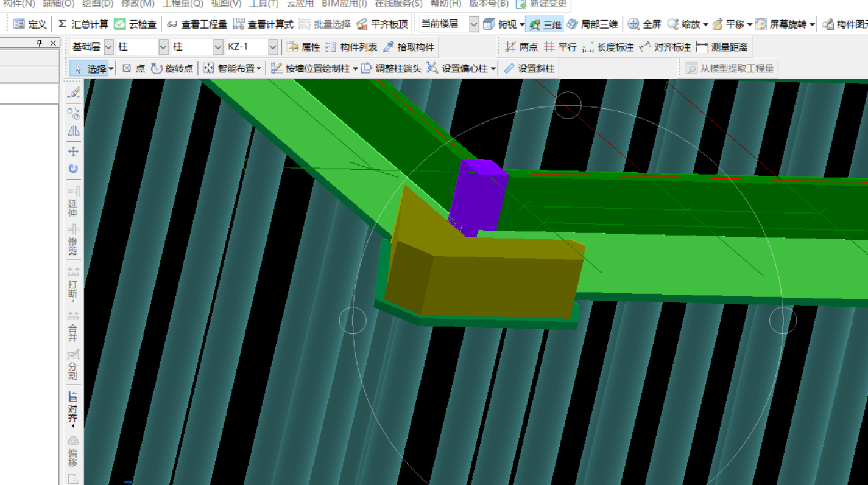The height and width of the screenshot is (485, 868).
Task: Open the 视图(V) menu
Action: click(225, 4)
